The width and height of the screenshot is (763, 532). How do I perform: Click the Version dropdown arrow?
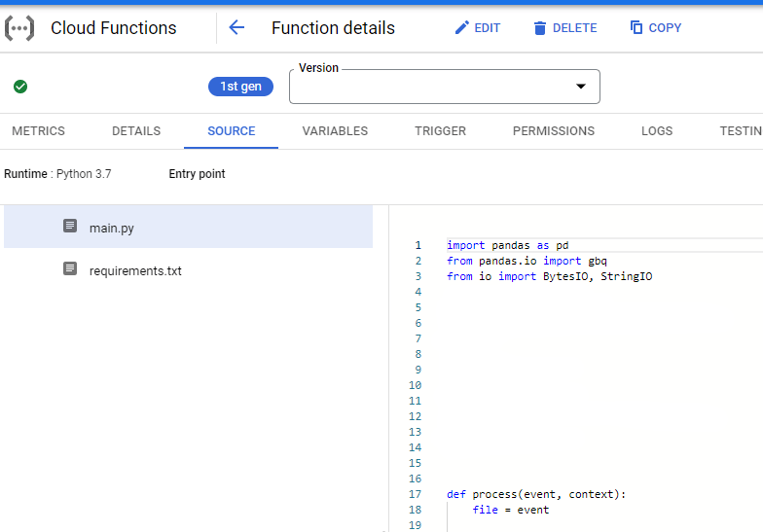[x=580, y=86]
